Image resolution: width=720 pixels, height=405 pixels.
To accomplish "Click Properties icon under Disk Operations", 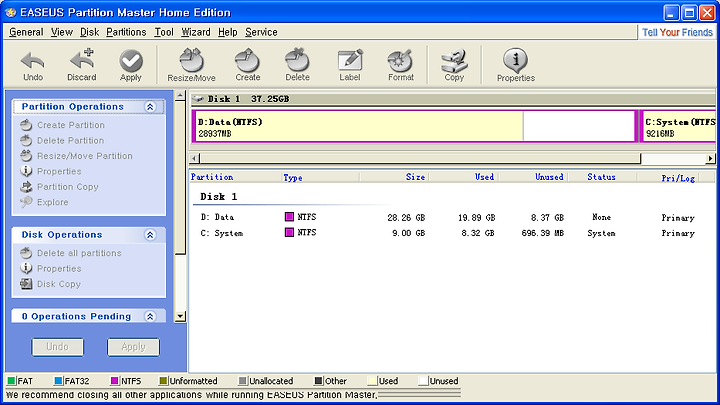I will pyautogui.click(x=26, y=268).
